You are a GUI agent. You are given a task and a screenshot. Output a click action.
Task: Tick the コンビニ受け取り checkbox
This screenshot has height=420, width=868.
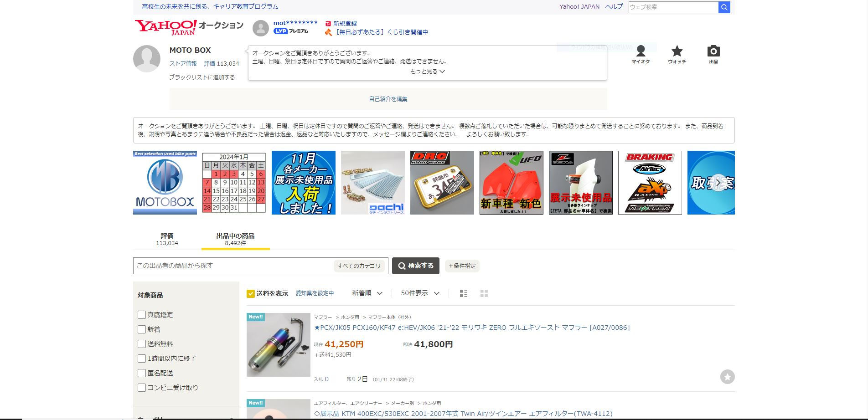click(142, 388)
